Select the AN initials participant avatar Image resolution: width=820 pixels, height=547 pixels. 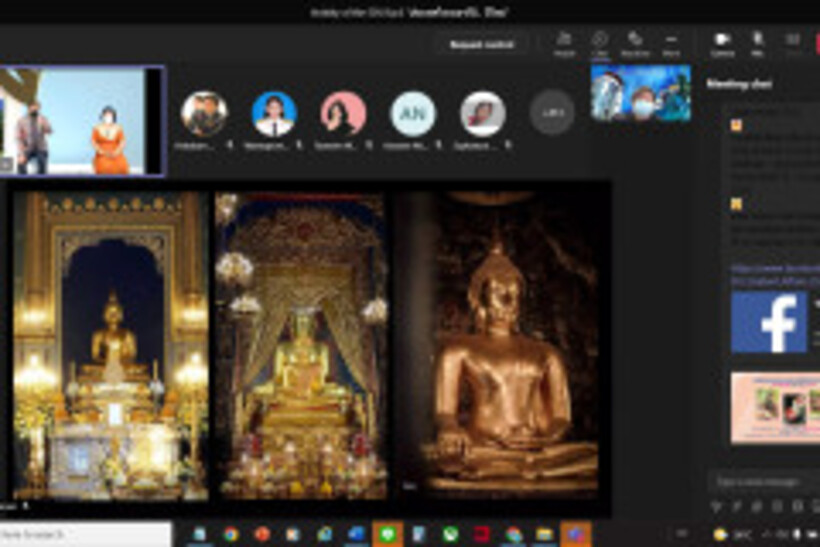tap(413, 113)
